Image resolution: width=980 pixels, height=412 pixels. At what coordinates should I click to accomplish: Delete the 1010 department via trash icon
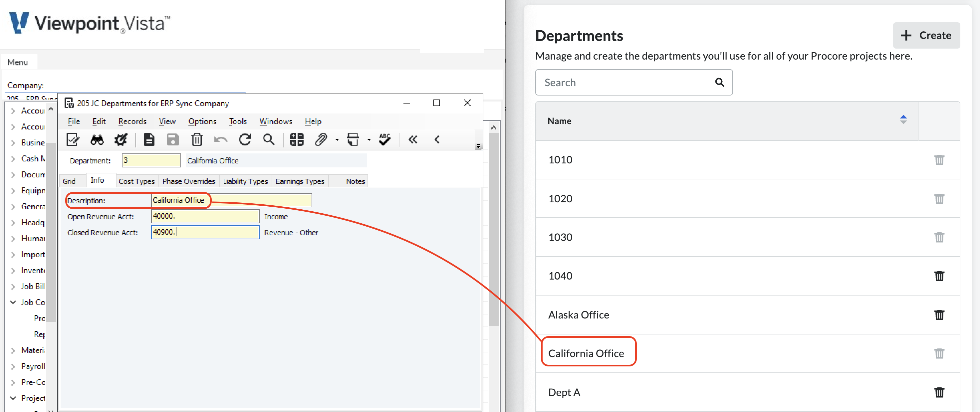939,160
